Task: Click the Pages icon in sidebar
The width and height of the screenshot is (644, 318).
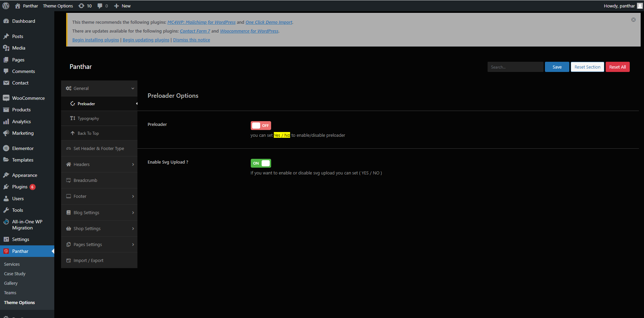Action: point(6,60)
